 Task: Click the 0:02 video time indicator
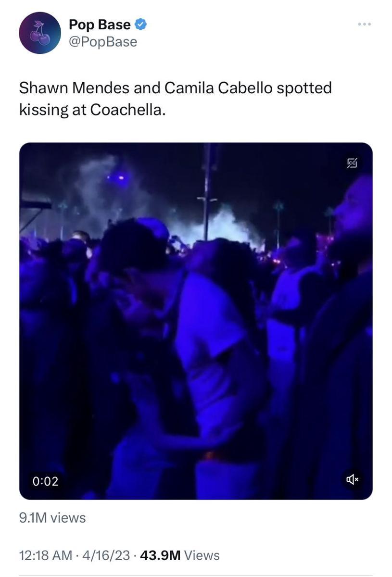coord(45,481)
